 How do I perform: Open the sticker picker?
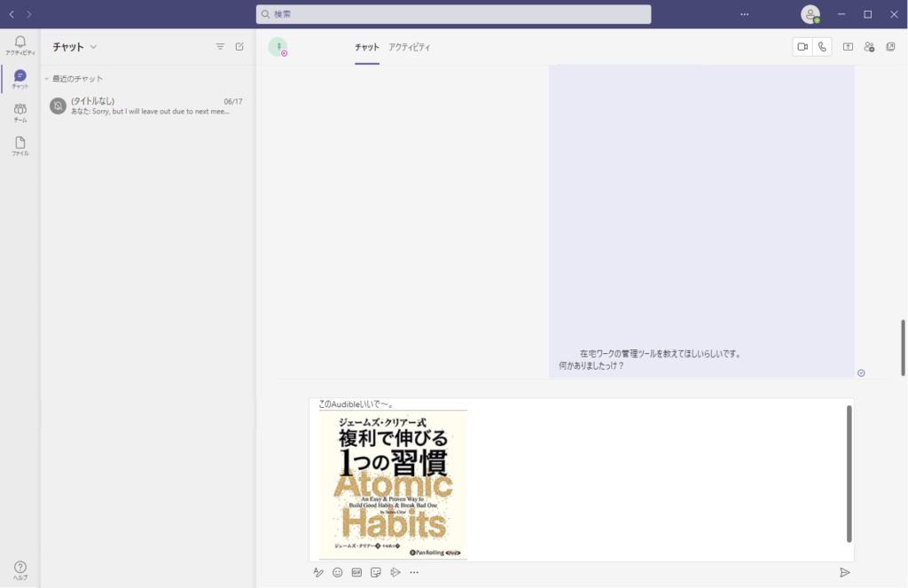[376, 572]
